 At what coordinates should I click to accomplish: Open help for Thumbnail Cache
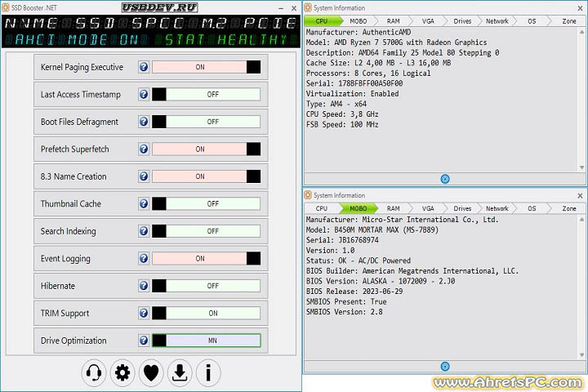point(144,203)
